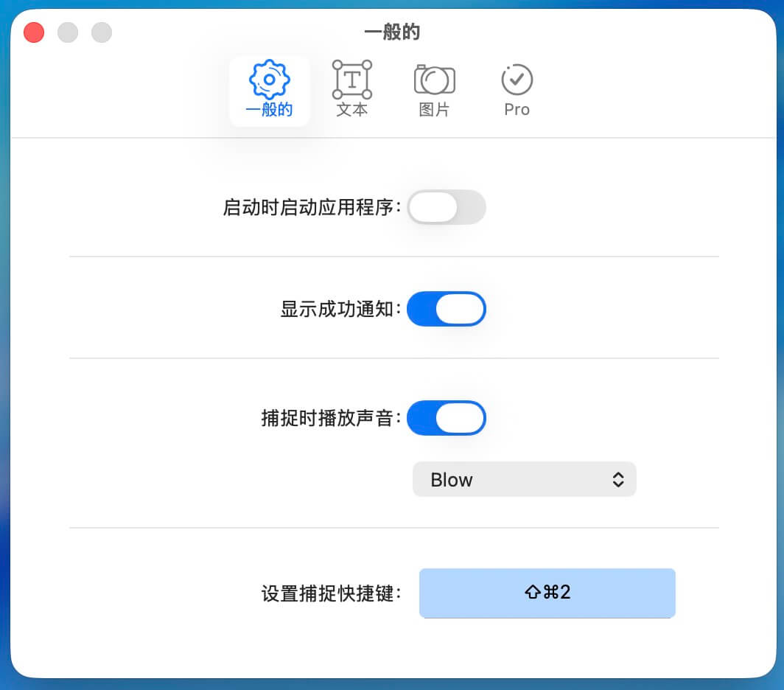Viewport: 784px width, 690px height.
Task: Return to the 一般的 tab
Action: (x=269, y=88)
